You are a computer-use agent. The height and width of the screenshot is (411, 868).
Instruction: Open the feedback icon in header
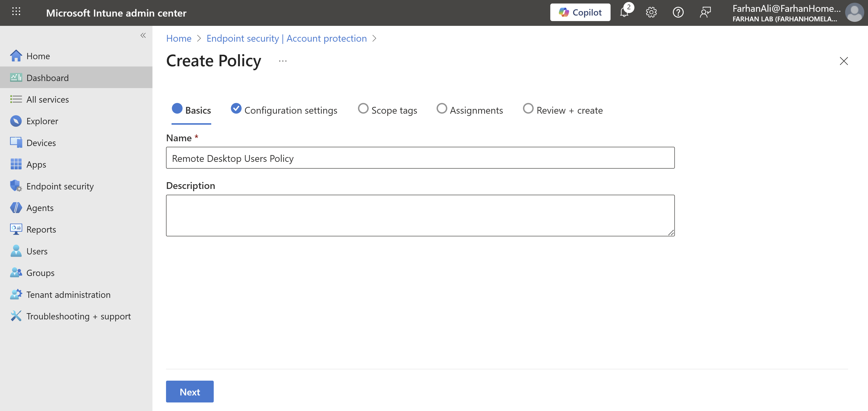click(705, 13)
